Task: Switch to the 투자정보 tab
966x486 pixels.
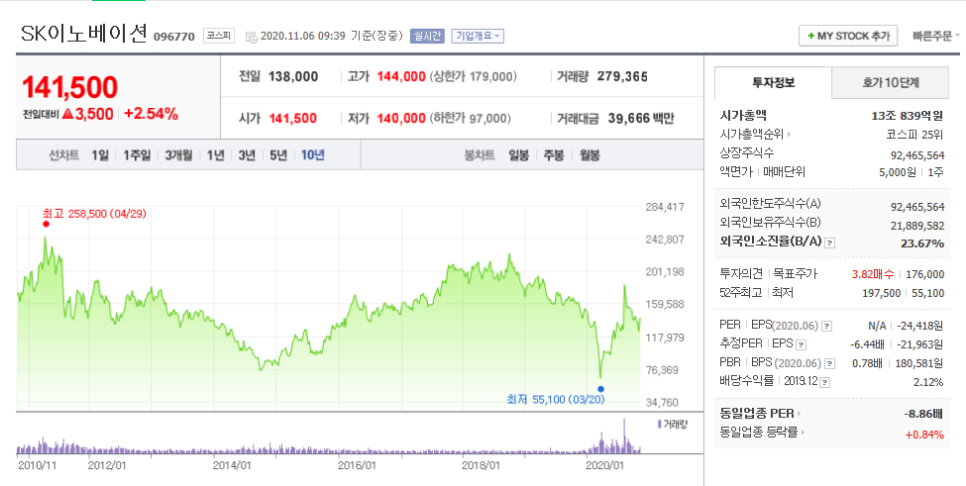Action: click(x=773, y=83)
